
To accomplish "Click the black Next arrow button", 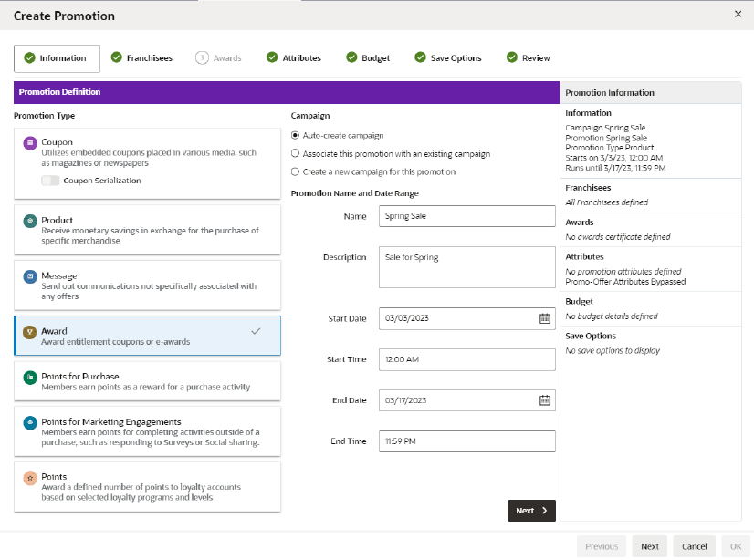I will click(531, 511).
